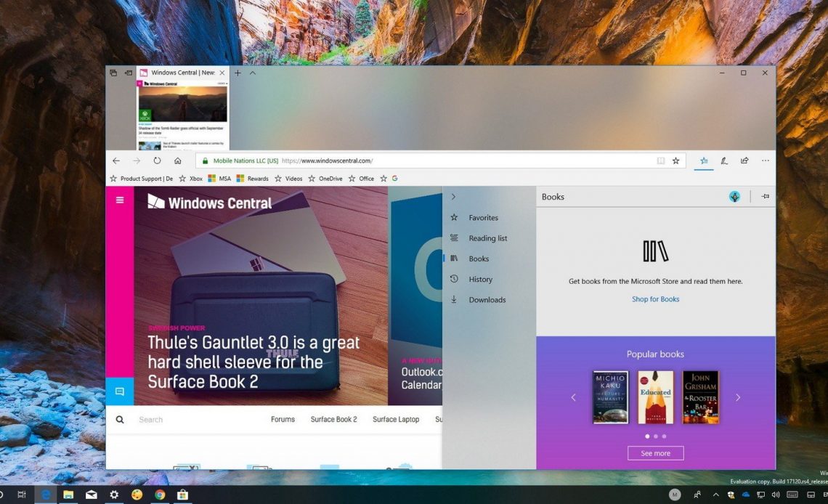Open the Hub favorites star icon in toolbar
The width and height of the screenshot is (828, 504).
click(x=703, y=160)
